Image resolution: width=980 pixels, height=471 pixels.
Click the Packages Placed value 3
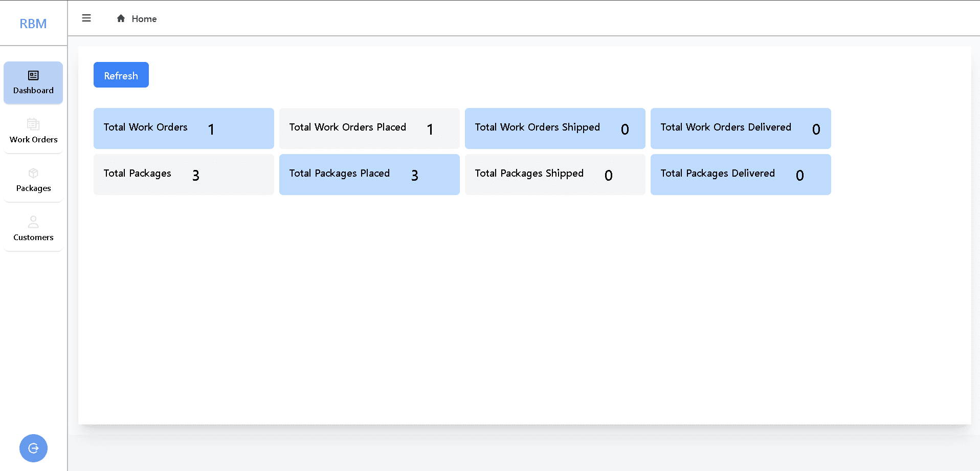point(415,176)
